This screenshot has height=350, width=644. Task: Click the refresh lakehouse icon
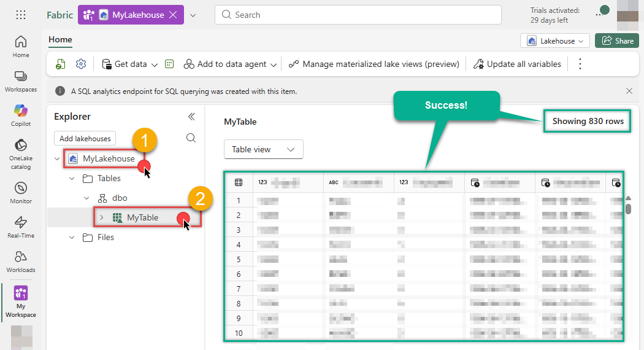pos(60,64)
